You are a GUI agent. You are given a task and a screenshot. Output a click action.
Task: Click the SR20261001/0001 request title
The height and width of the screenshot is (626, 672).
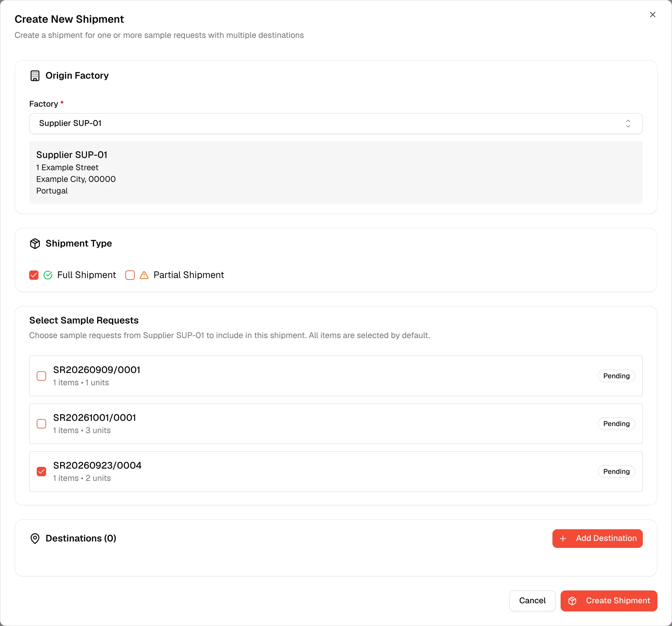[94, 418]
